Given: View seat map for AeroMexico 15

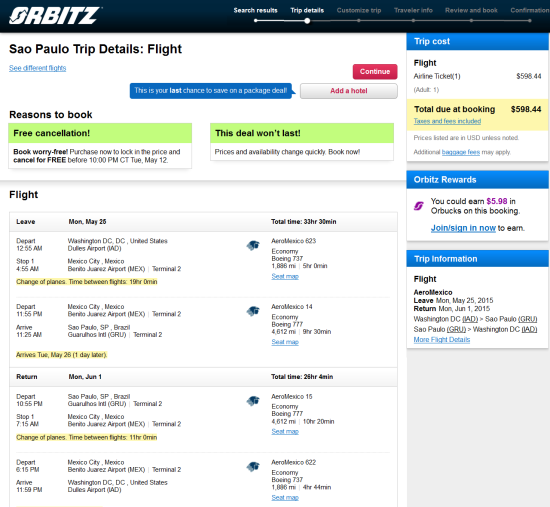Looking at the screenshot, I should [285, 432].
